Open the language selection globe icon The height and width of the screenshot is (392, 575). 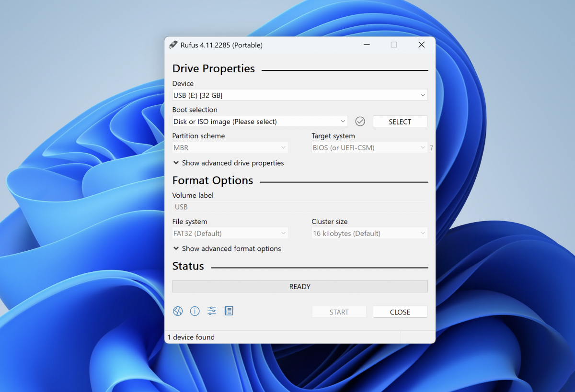(x=178, y=312)
